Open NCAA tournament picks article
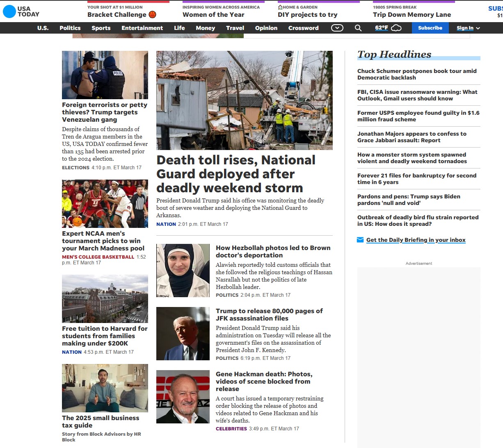 (x=103, y=241)
